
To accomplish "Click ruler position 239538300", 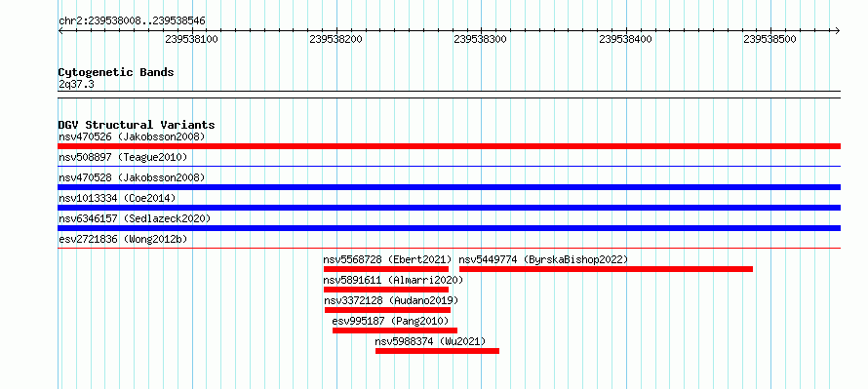I will point(481,39).
